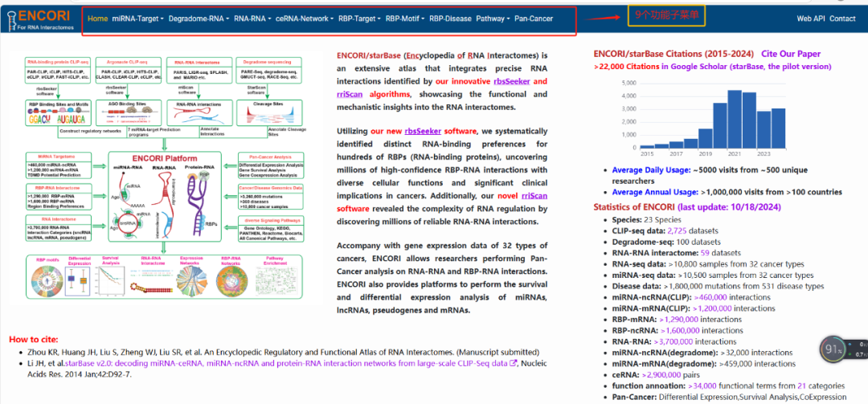Click the Expression Networks graphic in the diagram

[190, 283]
